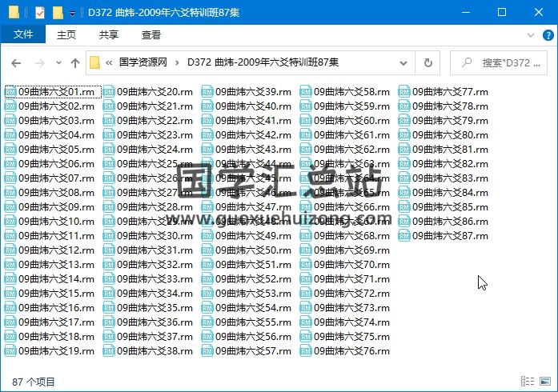Switch to the 查看 ribbon tab

coord(151,34)
